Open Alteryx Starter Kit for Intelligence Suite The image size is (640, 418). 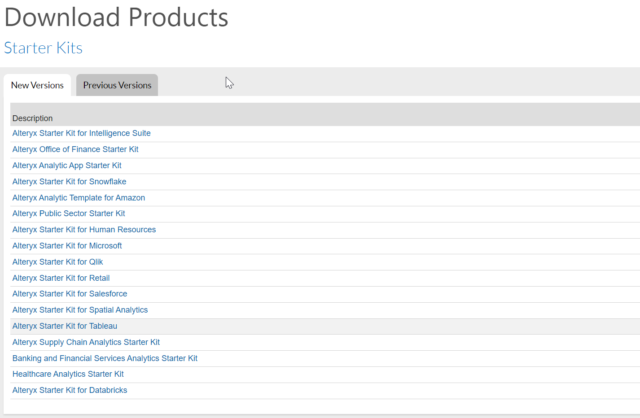(81, 133)
